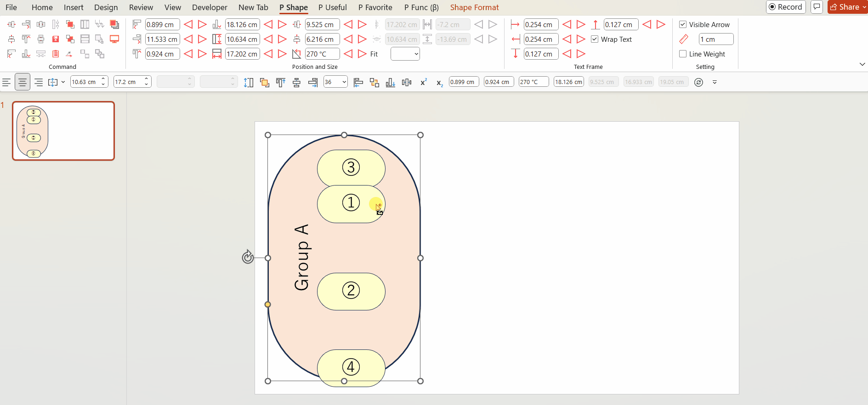Select center text alignment in quick toolbar
This screenshot has height=405, width=868.
22,82
